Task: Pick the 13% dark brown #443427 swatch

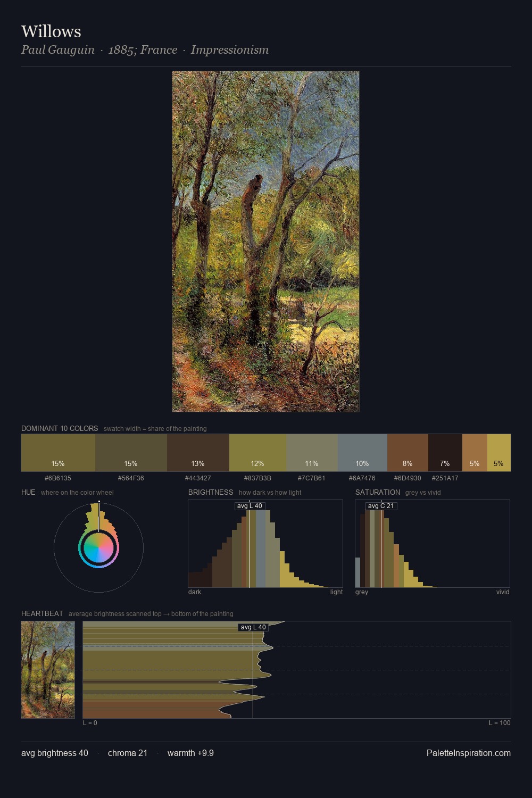Action: 198,453
